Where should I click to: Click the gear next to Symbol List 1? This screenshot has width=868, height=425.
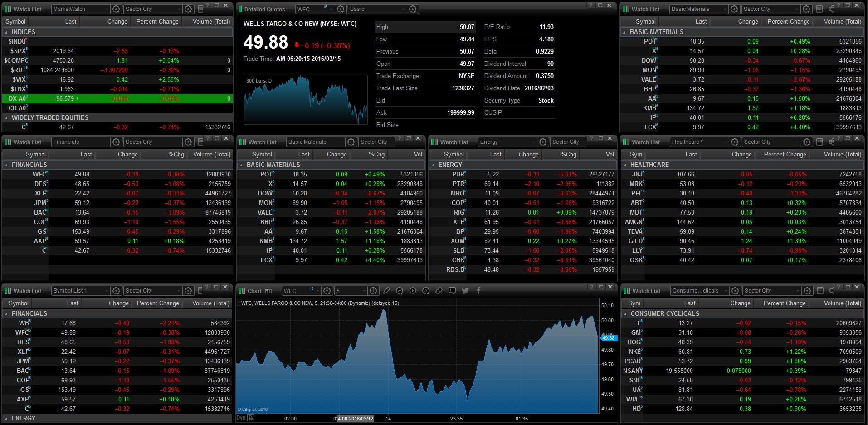117,291
